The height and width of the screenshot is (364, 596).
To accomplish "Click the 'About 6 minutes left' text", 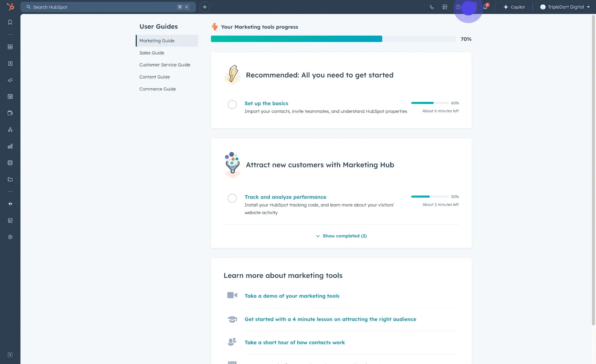I will pos(441,111).
